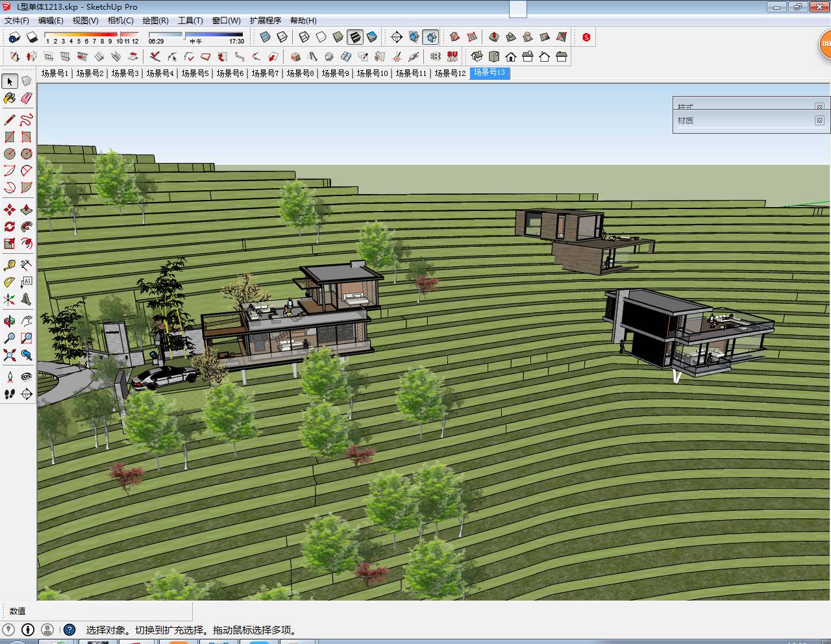Choose the Offset tool
This screenshot has height=644, width=831.
[27, 243]
